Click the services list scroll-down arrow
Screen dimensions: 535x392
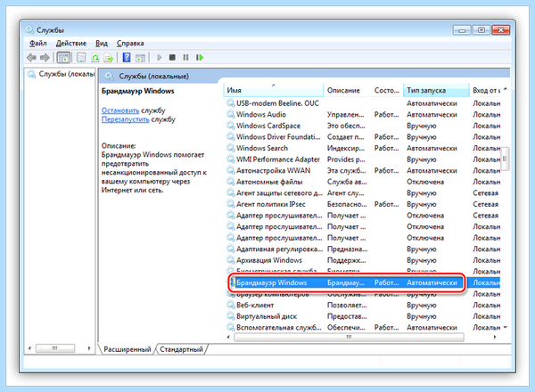[x=506, y=328]
